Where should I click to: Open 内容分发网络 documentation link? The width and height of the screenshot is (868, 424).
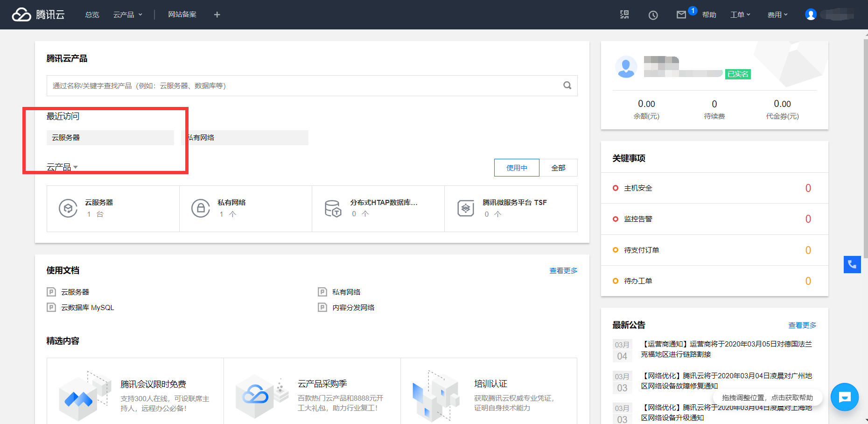[x=353, y=307]
